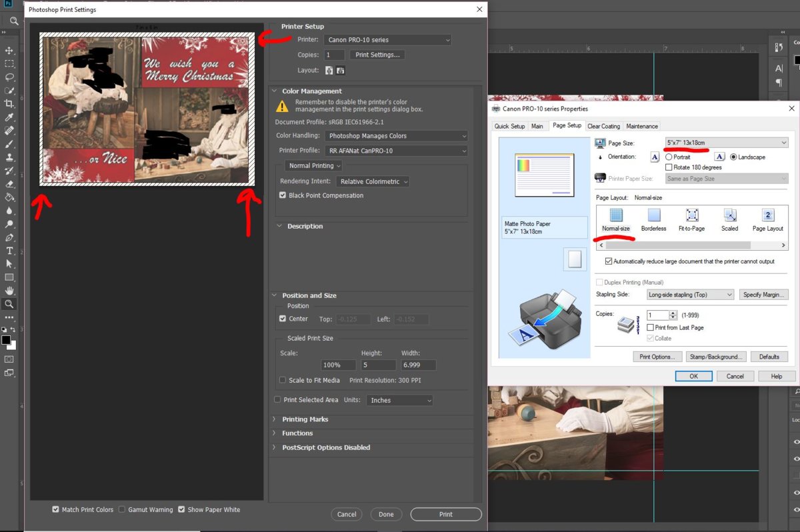Select the Horizontal Type tool
This screenshot has width=800, height=532.
point(9,251)
